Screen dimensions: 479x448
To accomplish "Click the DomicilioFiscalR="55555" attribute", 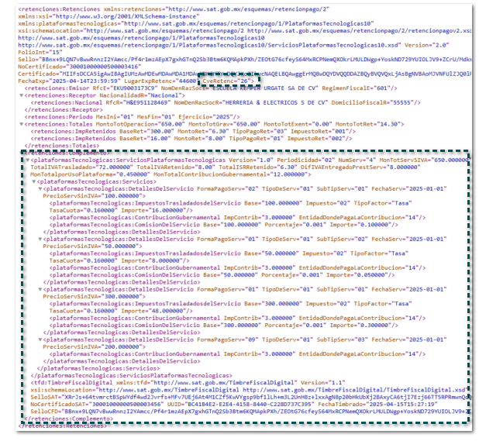I will 372,102.
